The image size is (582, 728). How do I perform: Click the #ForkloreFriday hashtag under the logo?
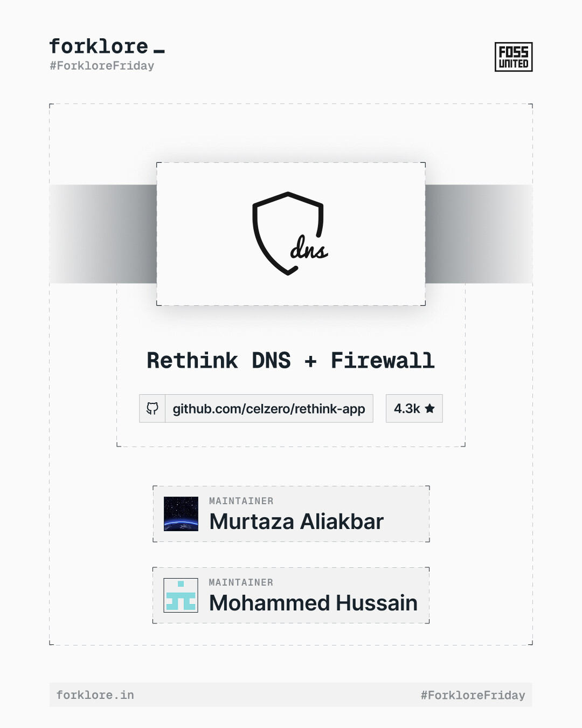[x=102, y=66]
